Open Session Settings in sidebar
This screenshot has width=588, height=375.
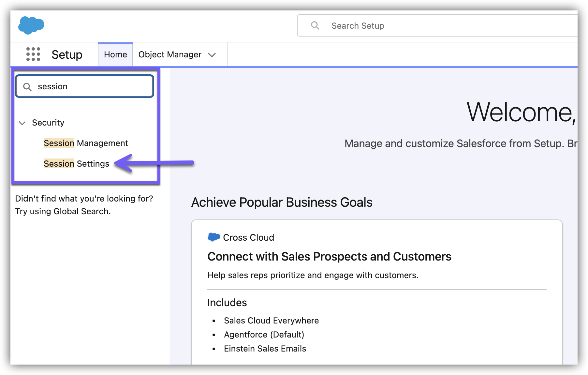click(x=77, y=164)
